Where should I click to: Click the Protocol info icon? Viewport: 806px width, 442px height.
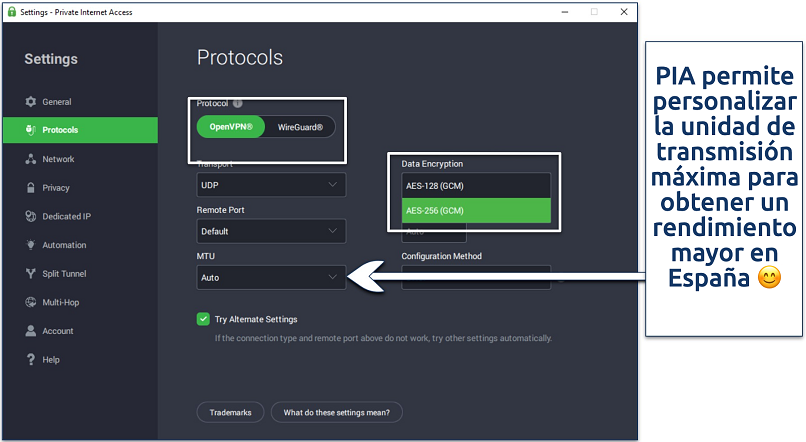(x=238, y=103)
